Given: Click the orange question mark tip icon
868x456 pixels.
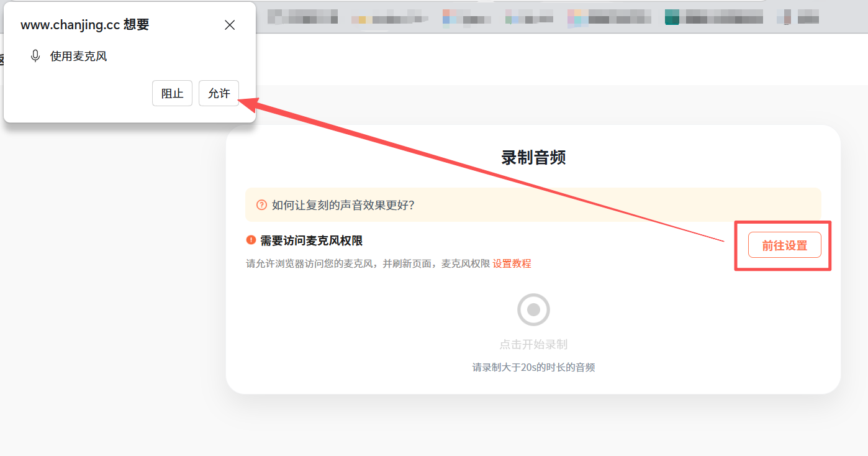Looking at the screenshot, I should click(261, 205).
